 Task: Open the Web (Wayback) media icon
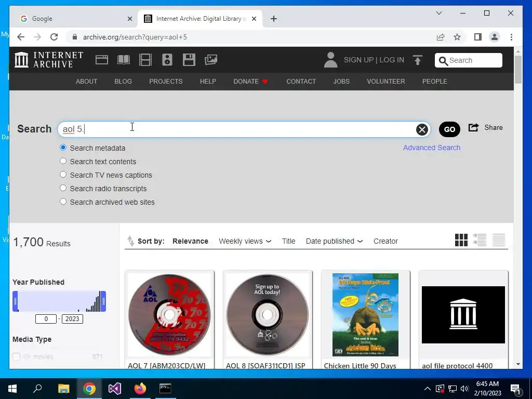(101, 60)
